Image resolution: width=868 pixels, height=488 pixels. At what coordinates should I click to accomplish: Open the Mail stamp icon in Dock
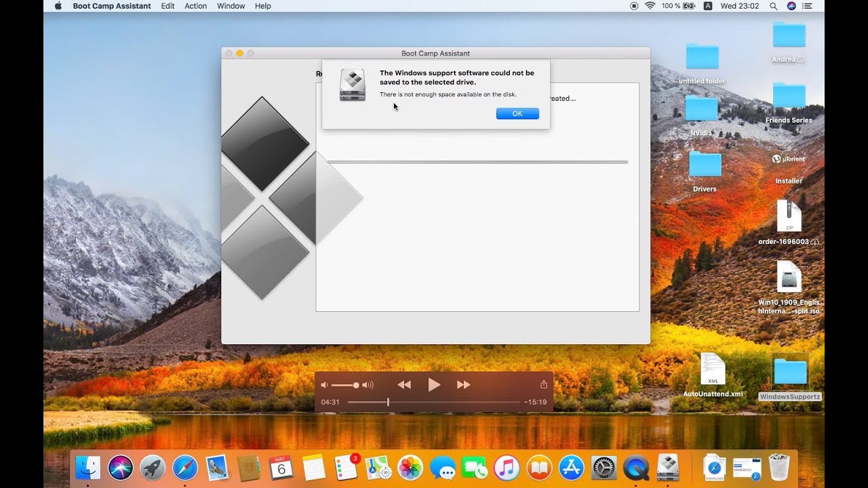[x=217, y=468]
